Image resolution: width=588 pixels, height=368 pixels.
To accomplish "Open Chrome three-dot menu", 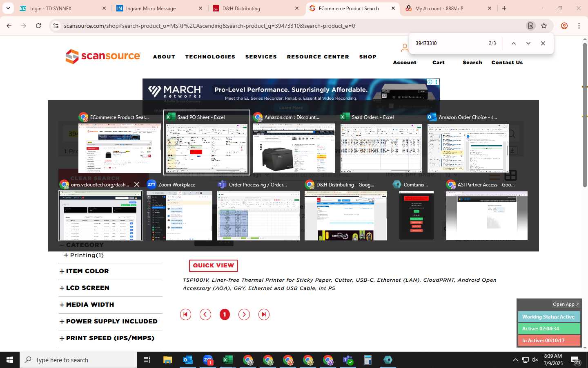I will pyautogui.click(x=579, y=26).
